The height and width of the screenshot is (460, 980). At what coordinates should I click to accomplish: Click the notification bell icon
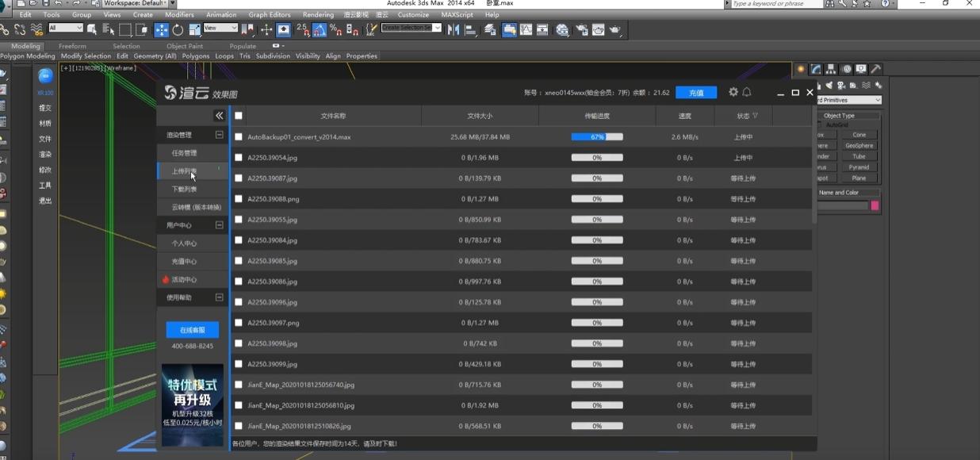coord(747,93)
